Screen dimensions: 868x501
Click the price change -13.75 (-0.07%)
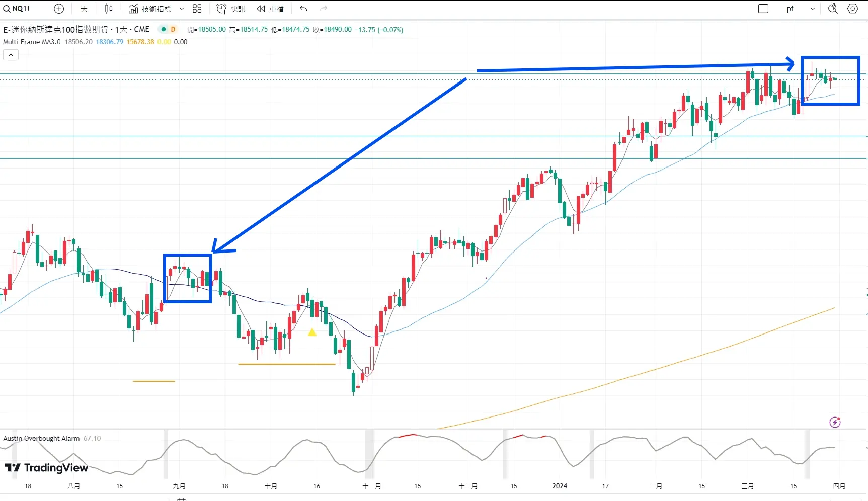click(379, 29)
